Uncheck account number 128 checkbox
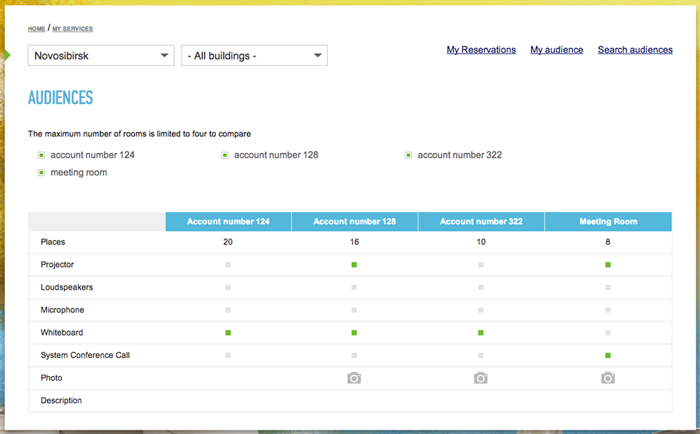Image resolution: width=700 pixels, height=434 pixels. [x=225, y=155]
